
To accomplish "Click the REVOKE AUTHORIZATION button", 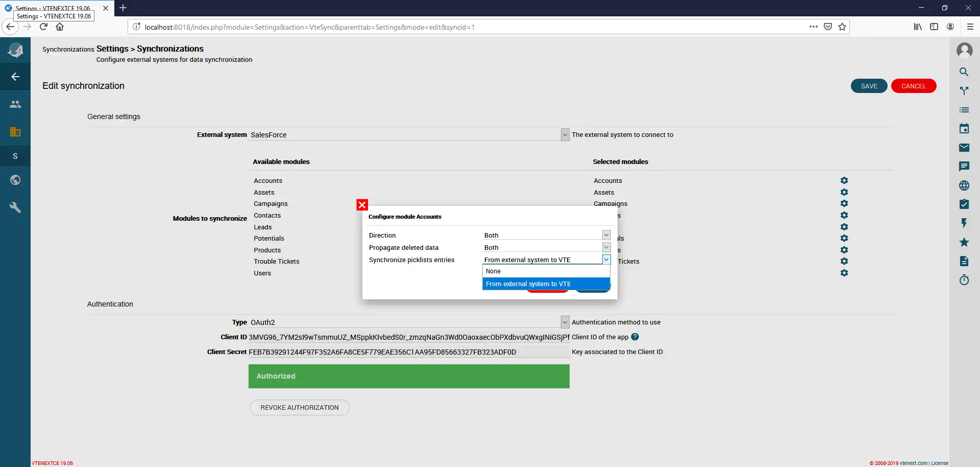I will coord(300,408).
